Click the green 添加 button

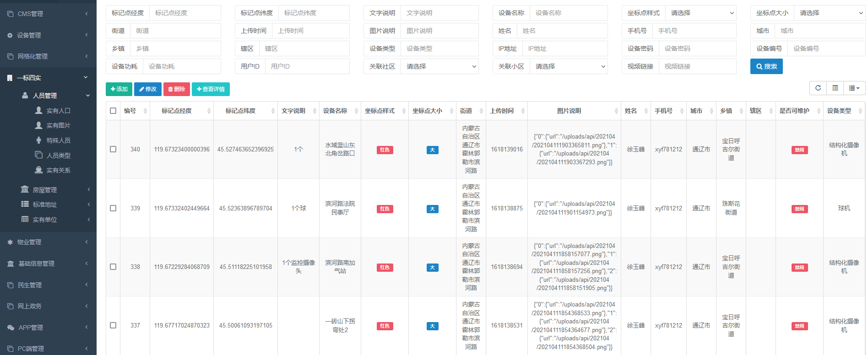[x=119, y=89]
